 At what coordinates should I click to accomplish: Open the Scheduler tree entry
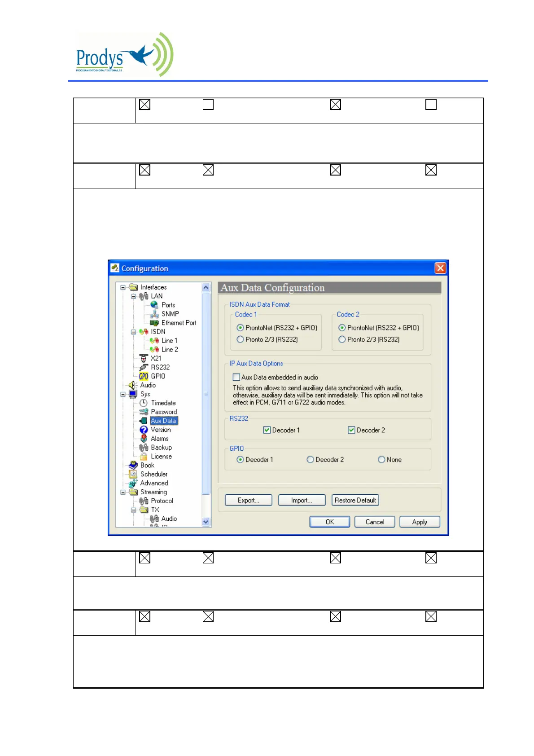154,474
